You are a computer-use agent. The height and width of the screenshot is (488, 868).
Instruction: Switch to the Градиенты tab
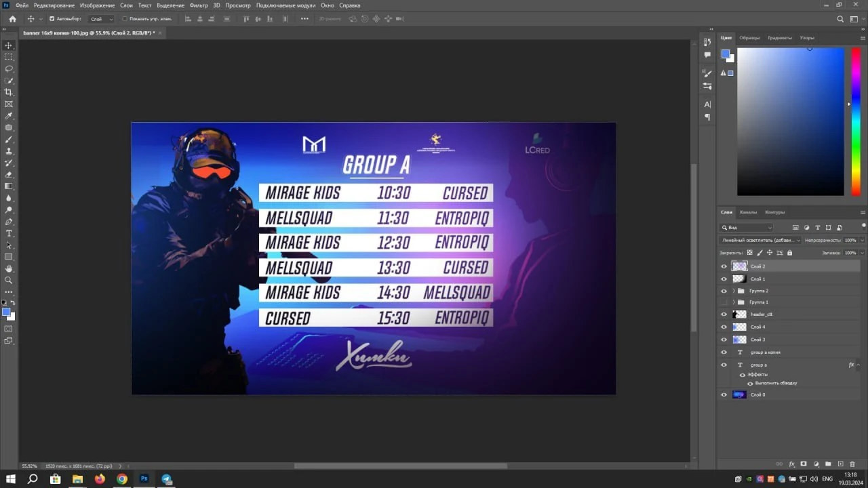[x=780, y=38]
